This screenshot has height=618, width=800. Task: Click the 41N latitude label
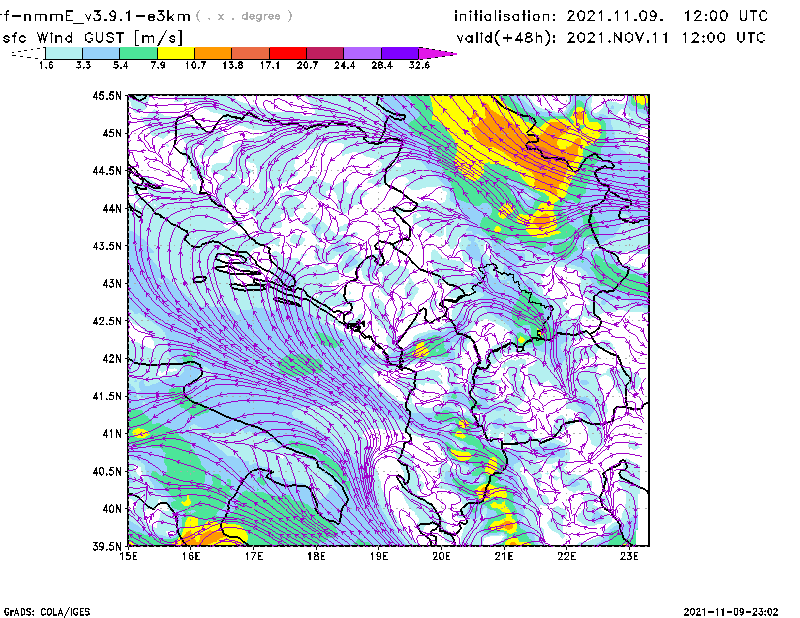click(x=112, y=434)
